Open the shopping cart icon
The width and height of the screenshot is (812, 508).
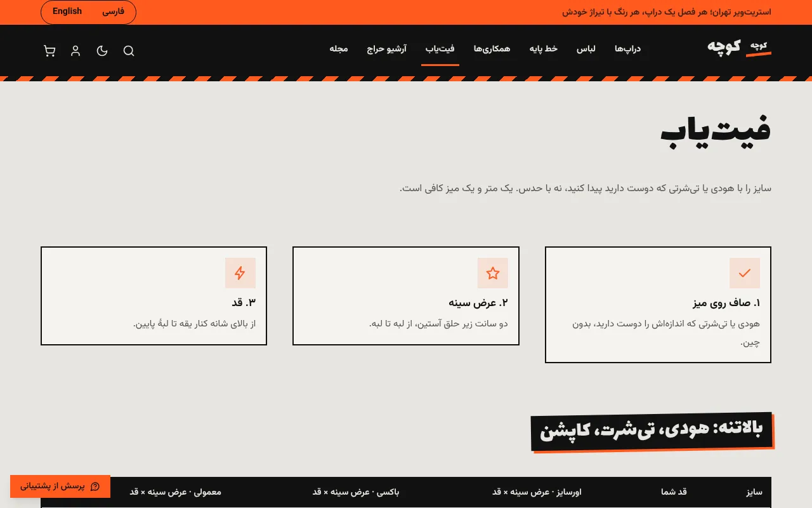(x=49, y=51)
